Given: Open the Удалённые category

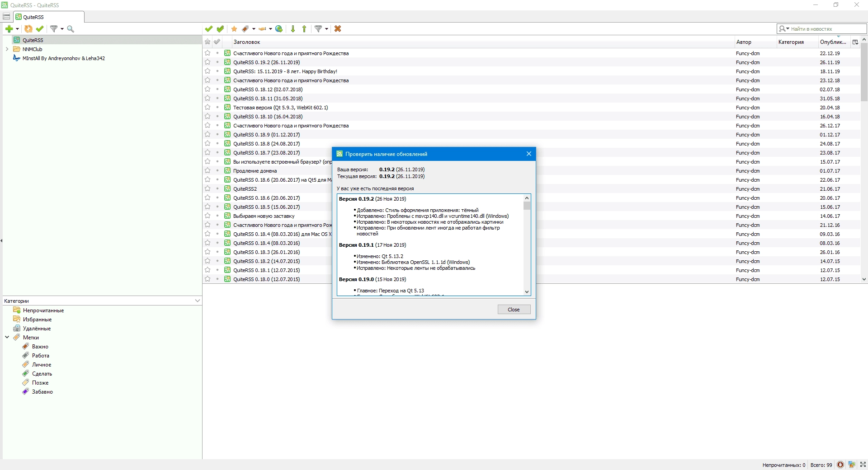Looking at the screenshot, I should coord(37,329).
